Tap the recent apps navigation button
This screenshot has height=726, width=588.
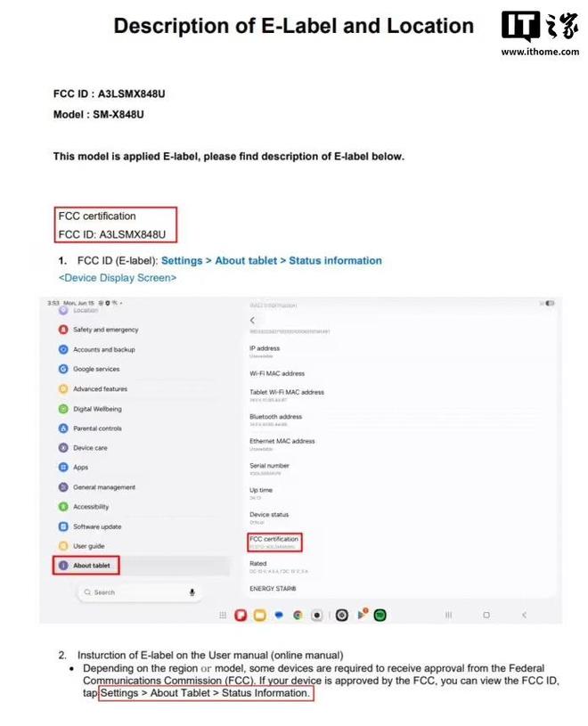pos(448,615)
